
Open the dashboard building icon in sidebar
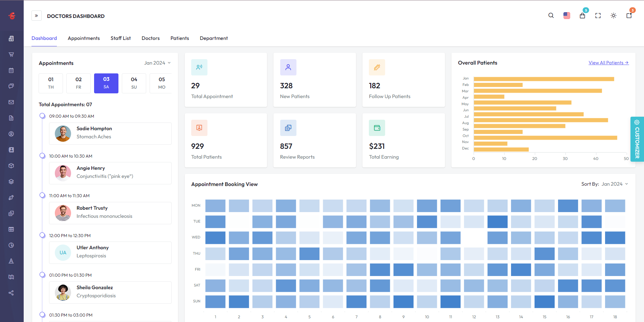tap(11, 39)
